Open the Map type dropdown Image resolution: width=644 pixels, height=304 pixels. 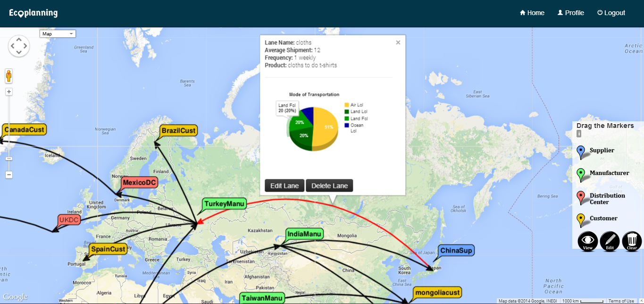click(x=58, y=34)
